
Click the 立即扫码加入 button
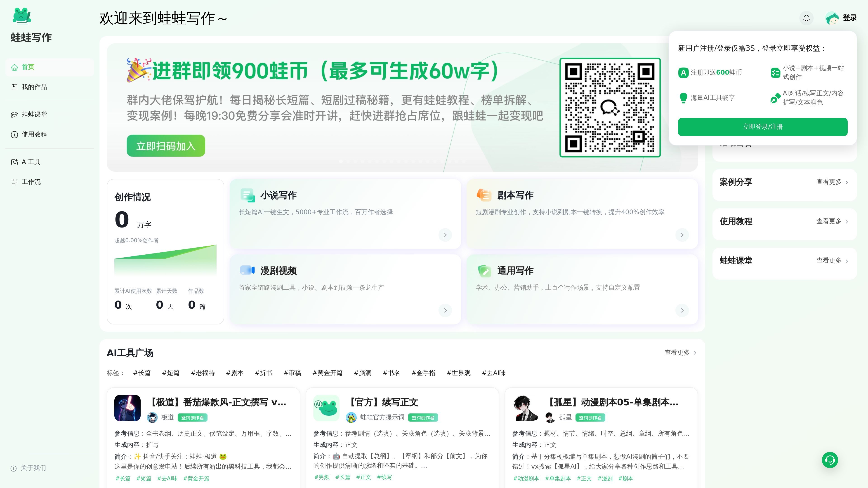coord(166,146)
